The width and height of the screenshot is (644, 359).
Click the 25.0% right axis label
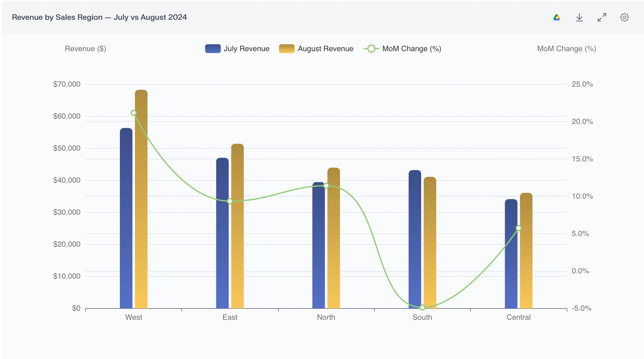[x=582, y=84]
